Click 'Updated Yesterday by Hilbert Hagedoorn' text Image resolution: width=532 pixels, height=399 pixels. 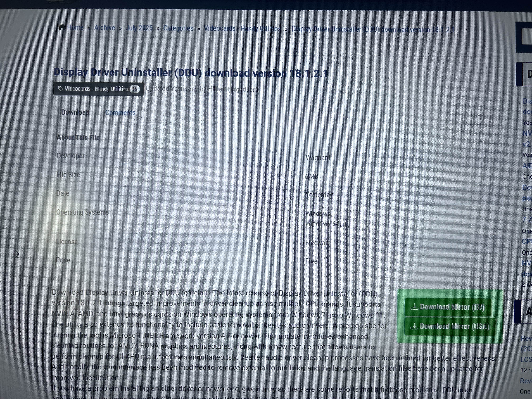[202, 89]
